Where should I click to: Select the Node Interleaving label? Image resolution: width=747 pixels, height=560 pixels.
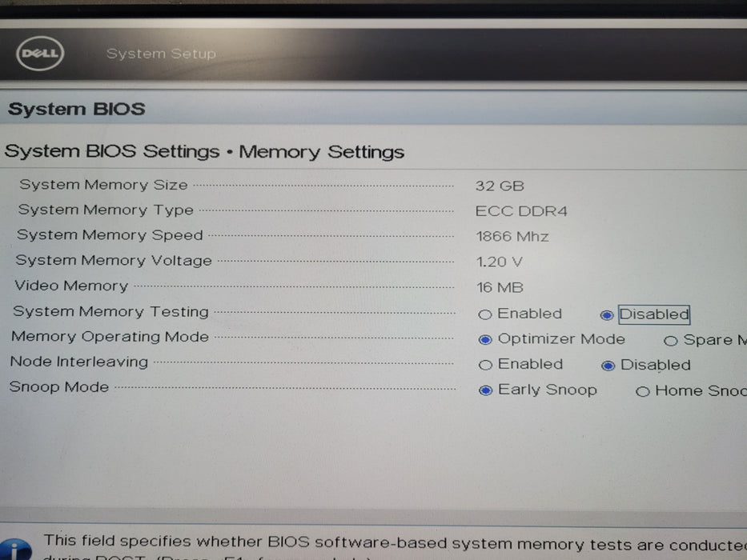pyautogui.click(x=79, y=362)
